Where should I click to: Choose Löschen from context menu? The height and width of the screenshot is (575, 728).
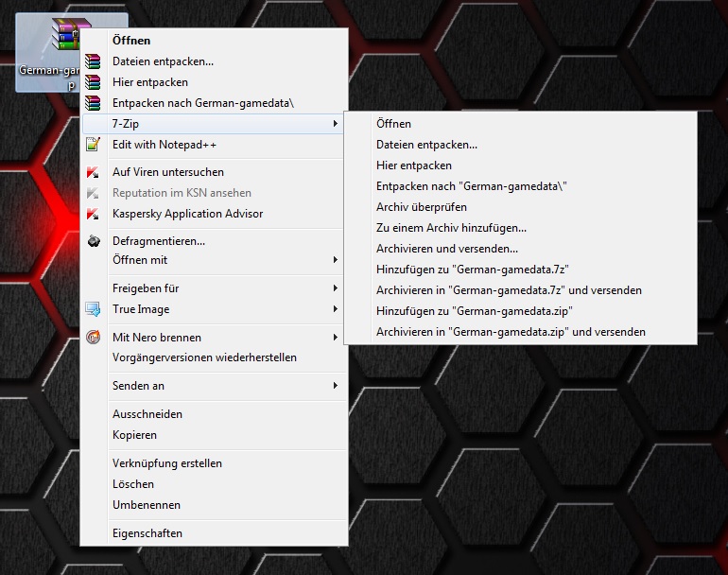(x=214, y=484)
